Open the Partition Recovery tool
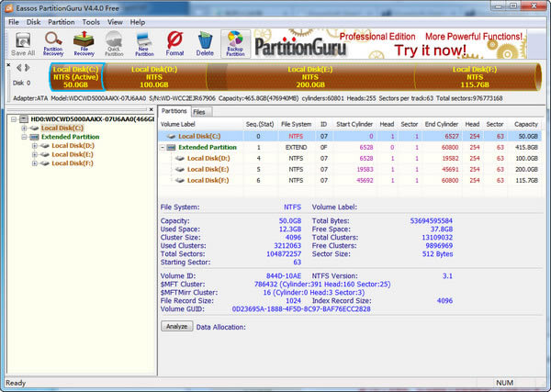Screen dimensions: 551x392 [53, 44]
